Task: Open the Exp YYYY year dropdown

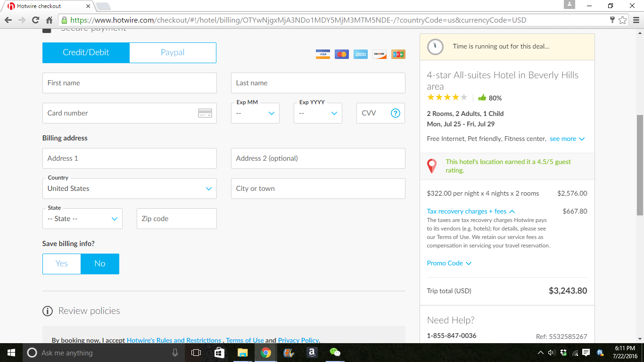Action: (x=318, y=113)
